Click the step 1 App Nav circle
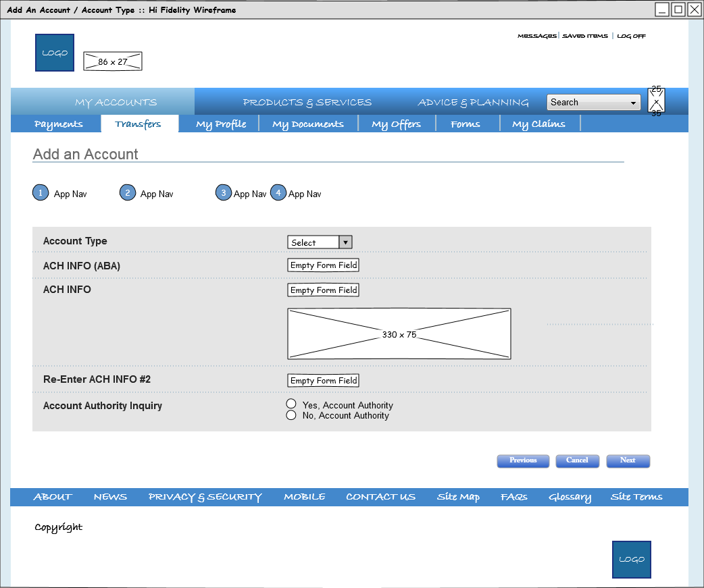Viewport: 704px width, 588px height. point(41,193)
